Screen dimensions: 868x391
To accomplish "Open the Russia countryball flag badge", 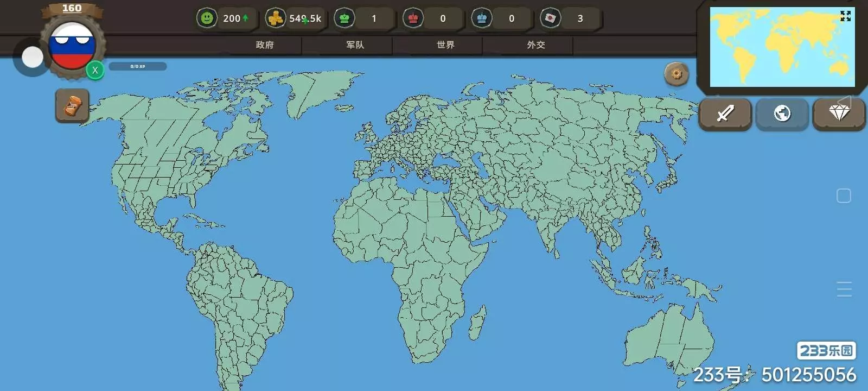I will pyautogui.click(x=72, y=46).
